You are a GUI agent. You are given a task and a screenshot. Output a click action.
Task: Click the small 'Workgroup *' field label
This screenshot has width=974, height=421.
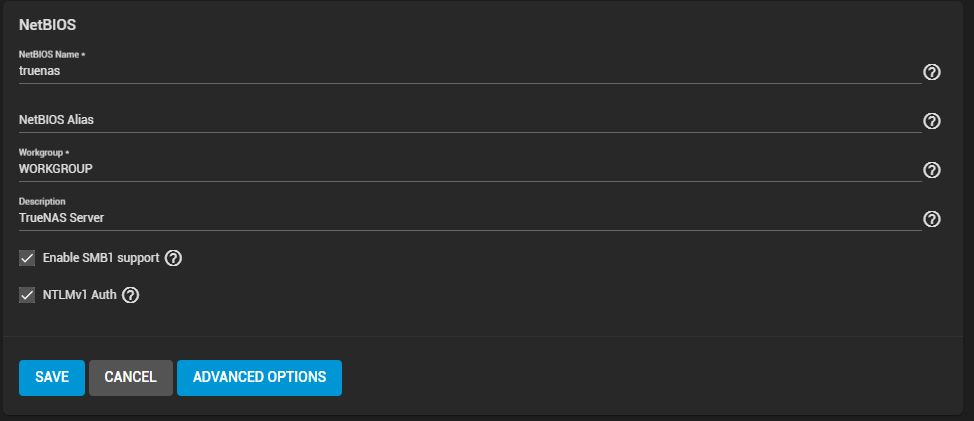(43, 153)
